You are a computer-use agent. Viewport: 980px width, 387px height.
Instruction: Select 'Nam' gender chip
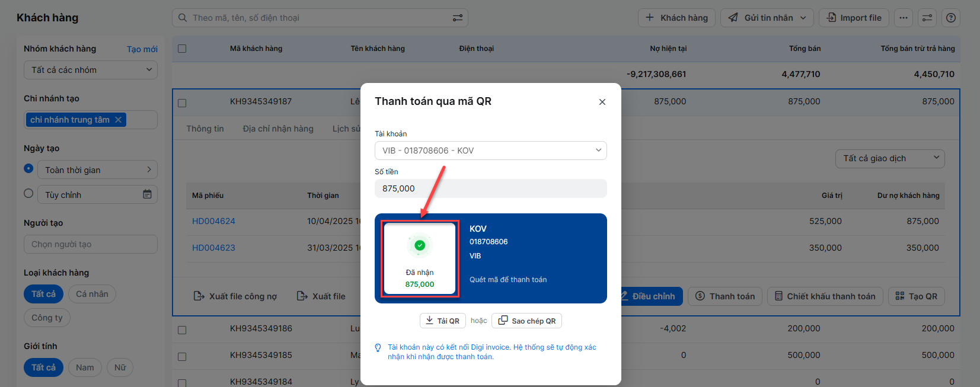(x=85, y=367)
